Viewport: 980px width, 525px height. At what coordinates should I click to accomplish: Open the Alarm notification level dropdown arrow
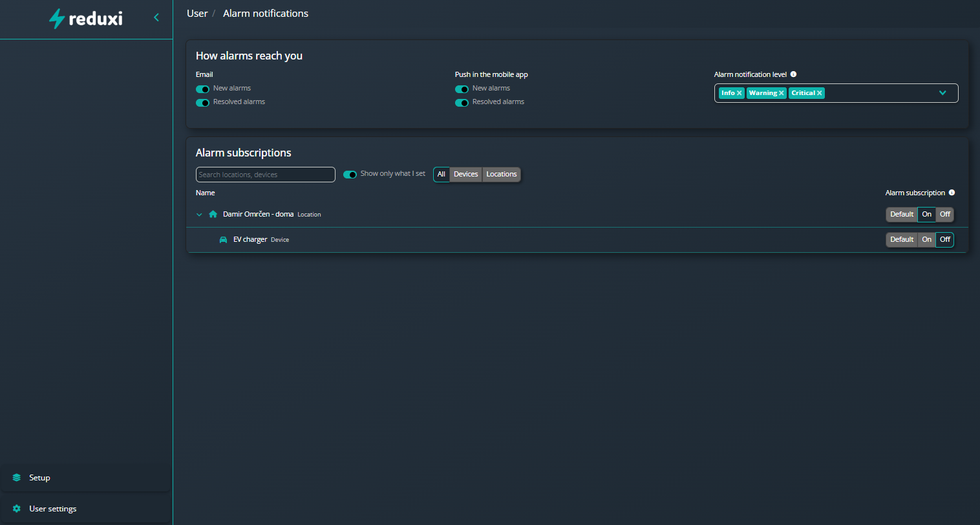coord(943,93)
